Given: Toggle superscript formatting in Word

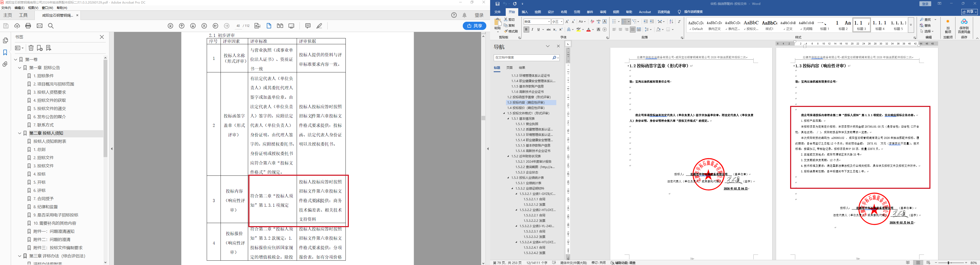Looking at the screenshot, I should [561, 30].
